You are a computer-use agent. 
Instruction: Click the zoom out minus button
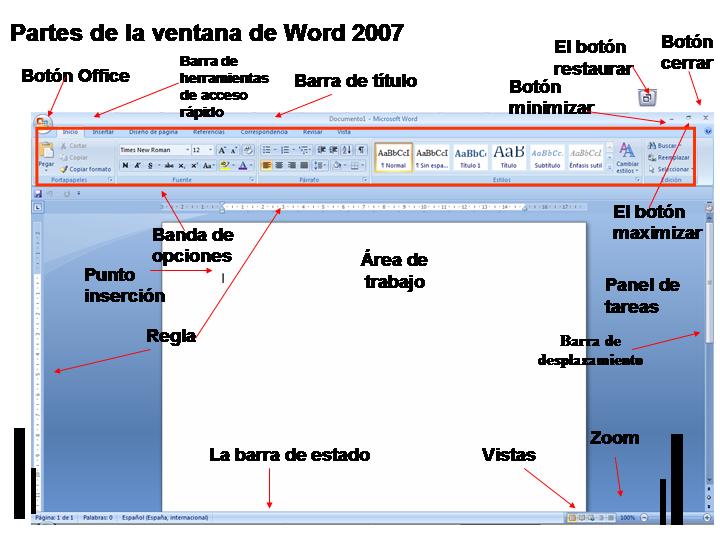click(644, 518)
